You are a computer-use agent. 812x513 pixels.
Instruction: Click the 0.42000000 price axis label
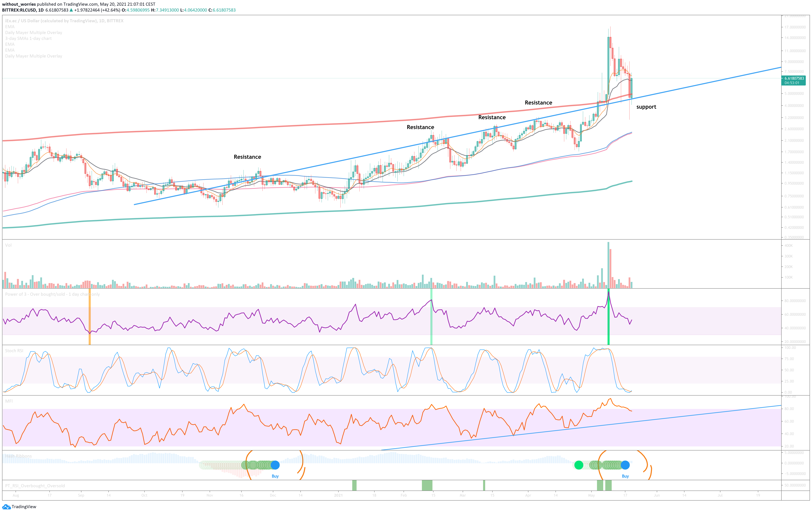coord(794,227)
